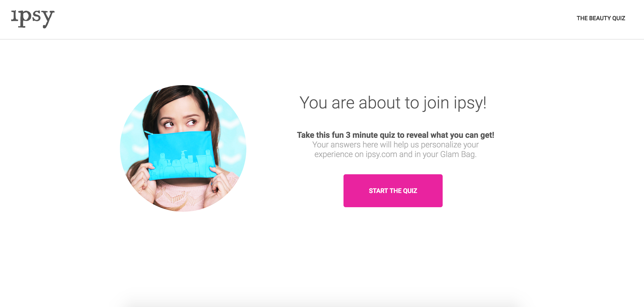This screenshot has height=307, width=644.
Task: Click the woman's eyes in the photo
Action: point(180,123)
